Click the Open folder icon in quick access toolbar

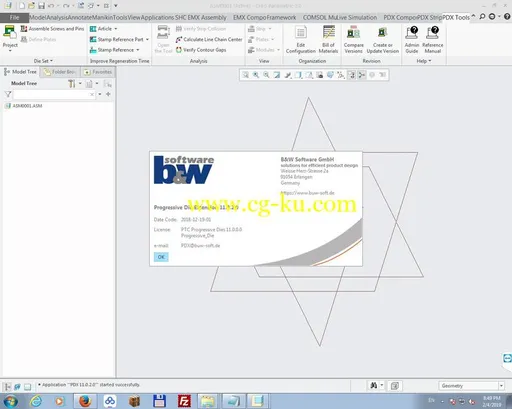point(31,6)
